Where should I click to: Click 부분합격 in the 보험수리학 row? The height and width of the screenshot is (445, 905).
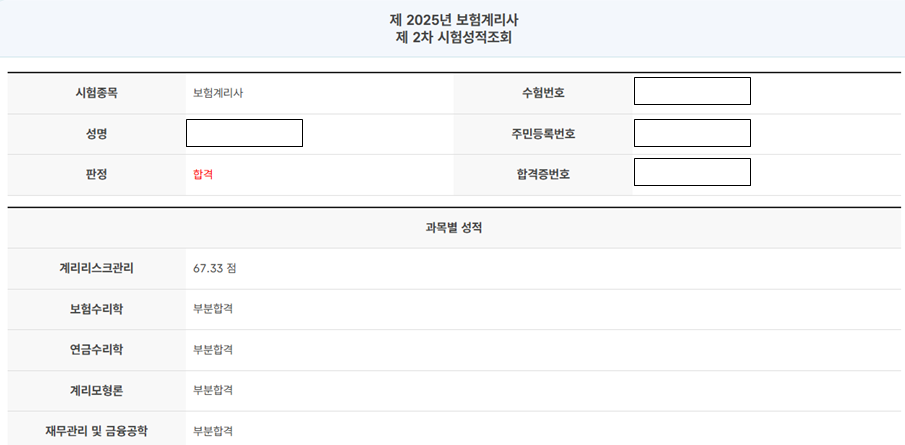point(213,309)
